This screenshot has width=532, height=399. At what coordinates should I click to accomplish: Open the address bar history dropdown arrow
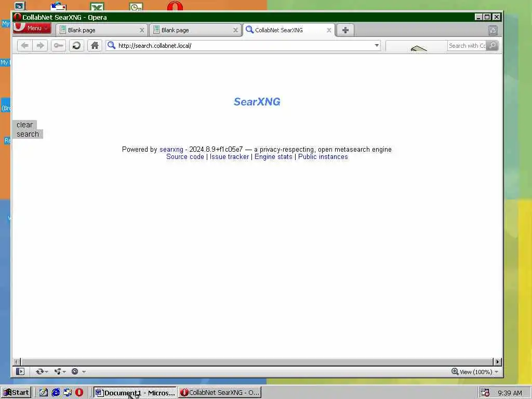(x=377, y=46)
